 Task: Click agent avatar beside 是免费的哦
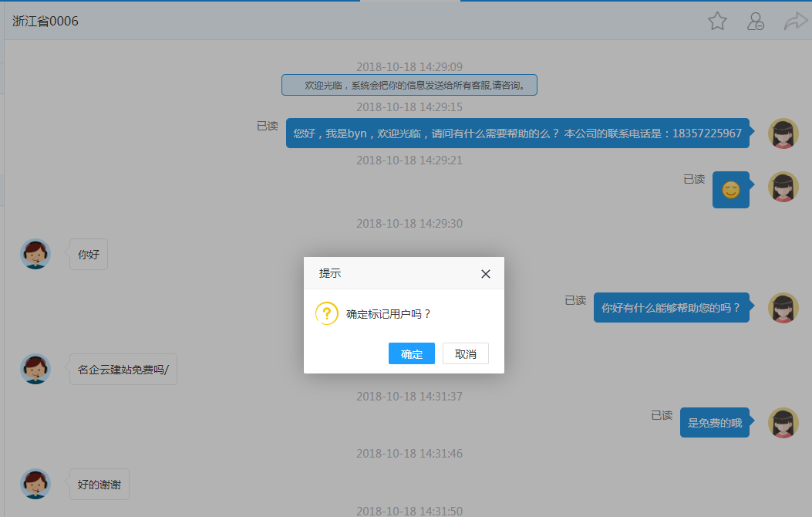(x=783, y=423)
